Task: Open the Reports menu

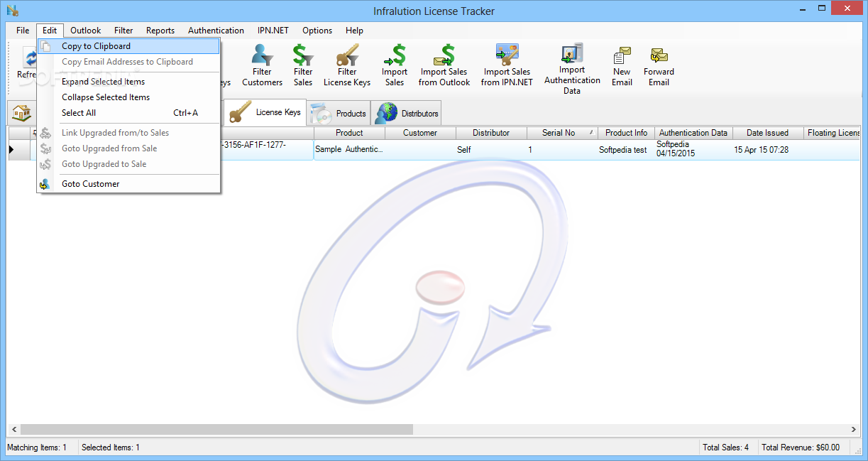Action: (160, 31)
